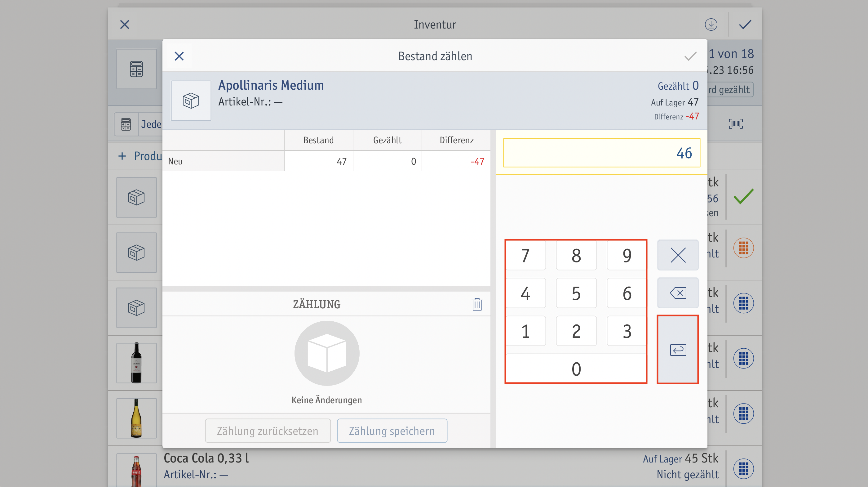Select the white wine bottle thumbnail
Screen dimensions: 868x487
136,418
